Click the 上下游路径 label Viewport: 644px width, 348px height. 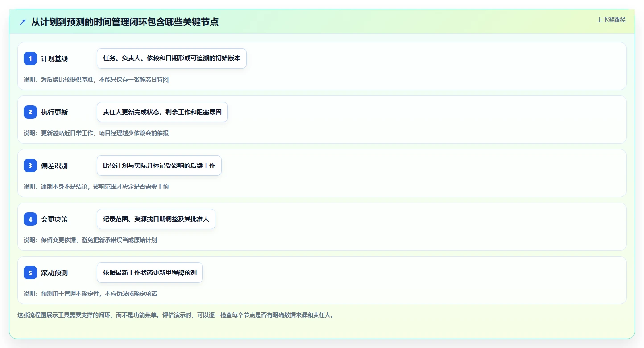(611, 20)
